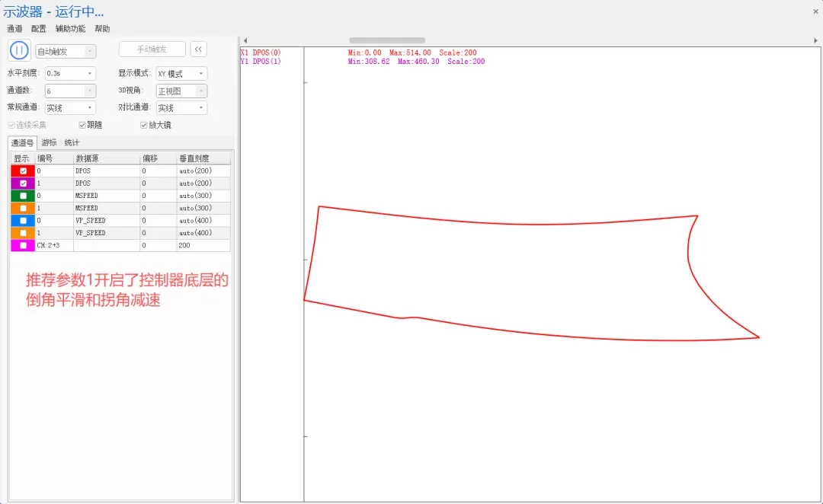This screenshot has width=823, height=504.
Task: Open the 水平刻度 dropdown showing 0.3s
Action: (x=70, y=73)
